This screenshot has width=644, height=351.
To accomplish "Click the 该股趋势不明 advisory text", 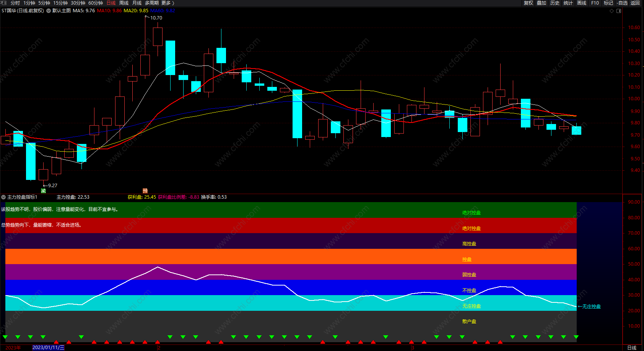I will pyautogui.click(x=61, y=209).
